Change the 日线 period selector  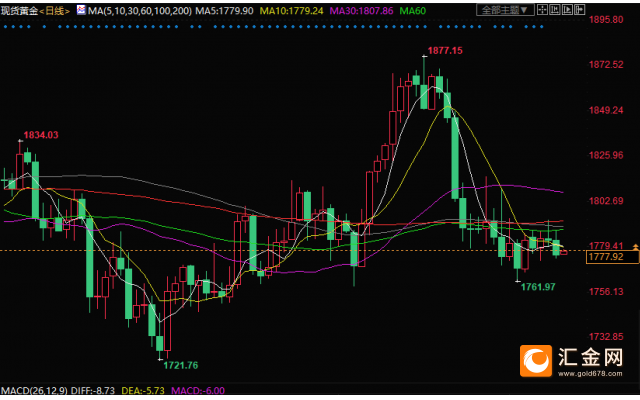55,11
